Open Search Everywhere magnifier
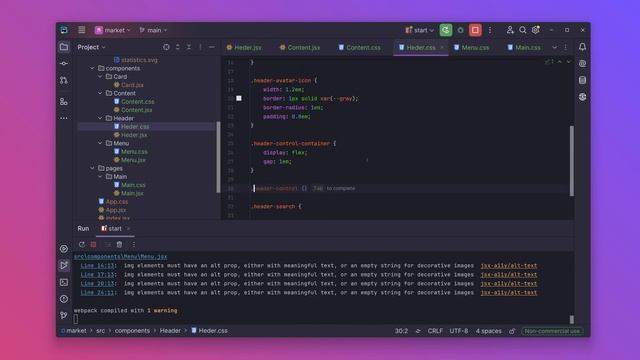The image size is (640, 360). tap(522, 30)
